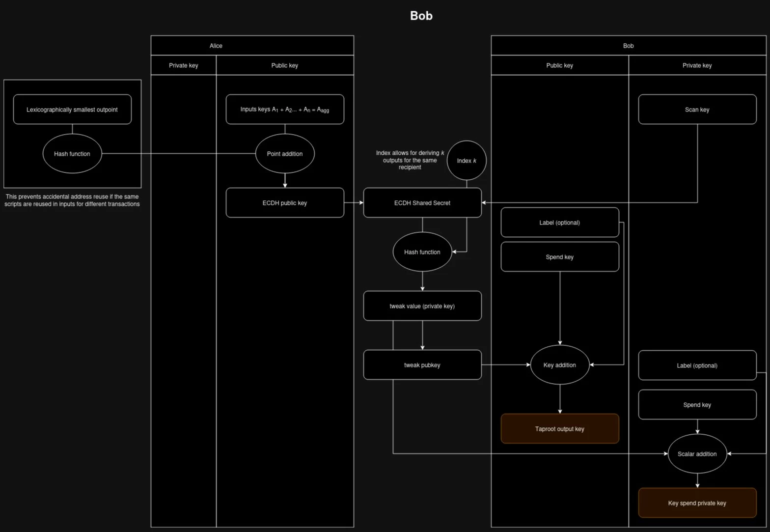This screenshot has height=532, width=770.
Task: Select the orange Taproot output key box
Action: point(560,429)
